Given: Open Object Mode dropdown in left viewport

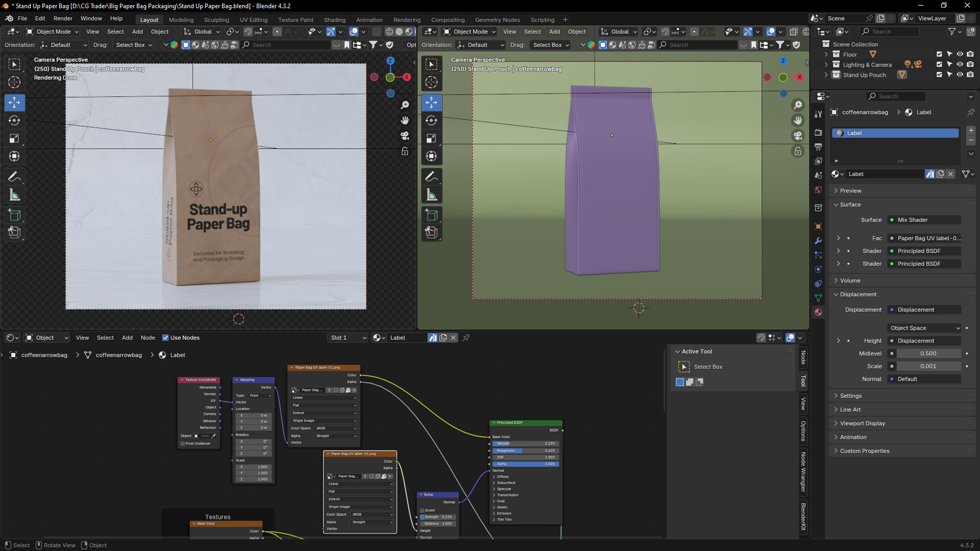Looking at the screenshot, I should point(52,32).
